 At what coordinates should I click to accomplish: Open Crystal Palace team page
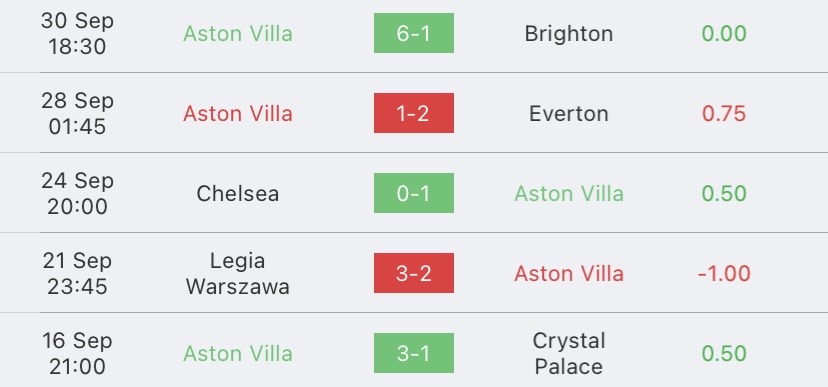point(569,353)
